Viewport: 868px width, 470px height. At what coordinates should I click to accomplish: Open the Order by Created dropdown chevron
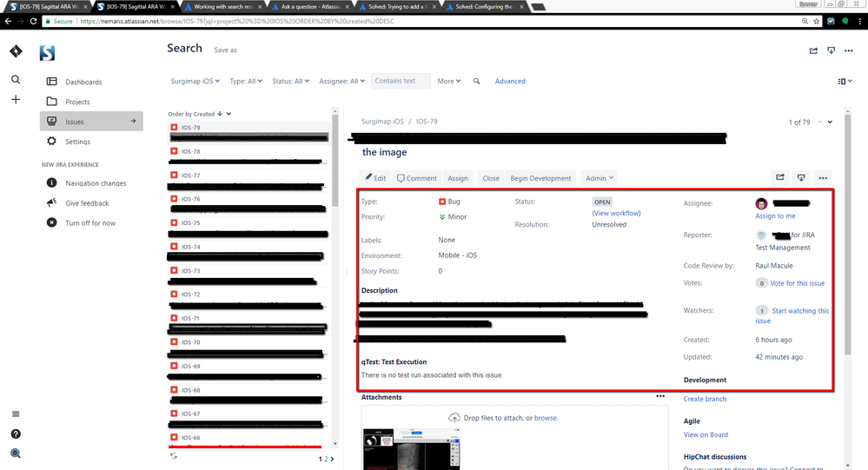(x=229, y=114)
